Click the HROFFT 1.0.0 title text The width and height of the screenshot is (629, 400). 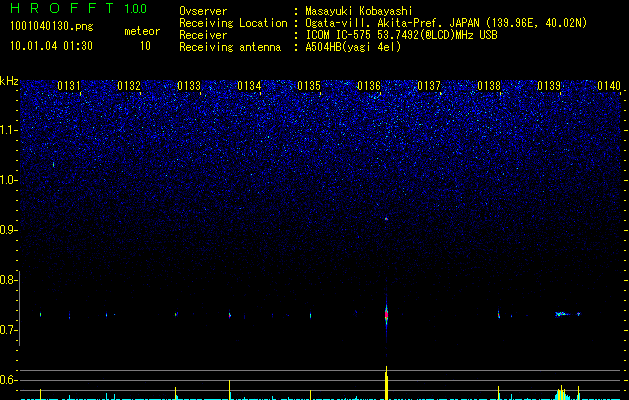point(79,8)
